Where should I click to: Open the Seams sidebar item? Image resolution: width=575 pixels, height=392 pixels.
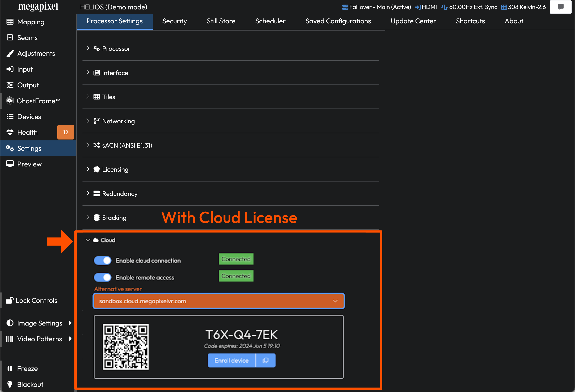pyautogui.click(x=38, y=38)
